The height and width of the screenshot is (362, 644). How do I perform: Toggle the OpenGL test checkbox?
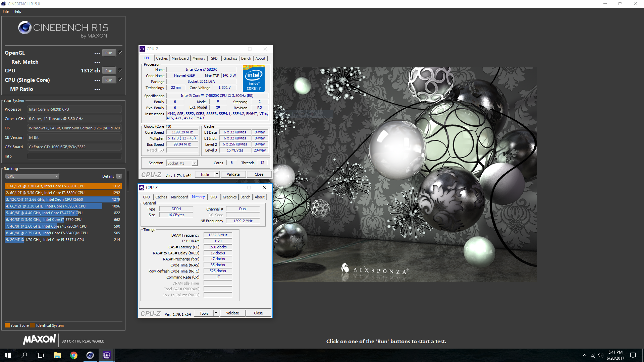click(120, 52)
